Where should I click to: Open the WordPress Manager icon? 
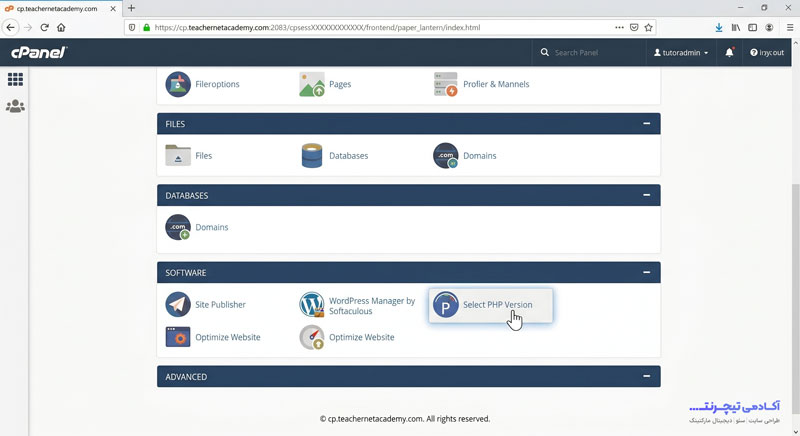click(x=311, y=304)
